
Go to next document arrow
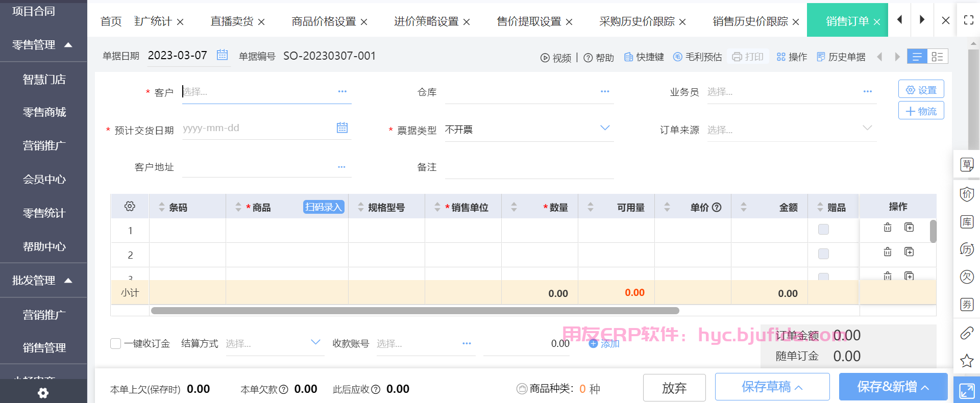tap(897, 57)
